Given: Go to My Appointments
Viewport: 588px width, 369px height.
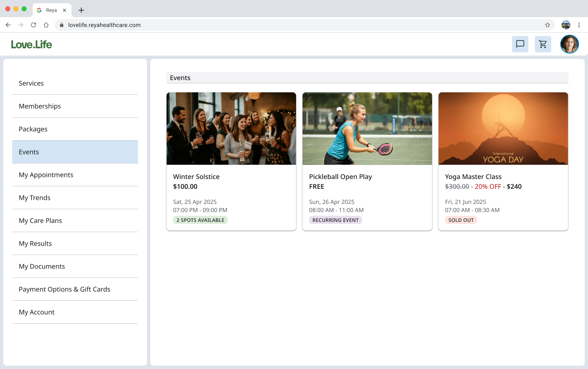Looking at the screenshot, I should coord(46,175).
